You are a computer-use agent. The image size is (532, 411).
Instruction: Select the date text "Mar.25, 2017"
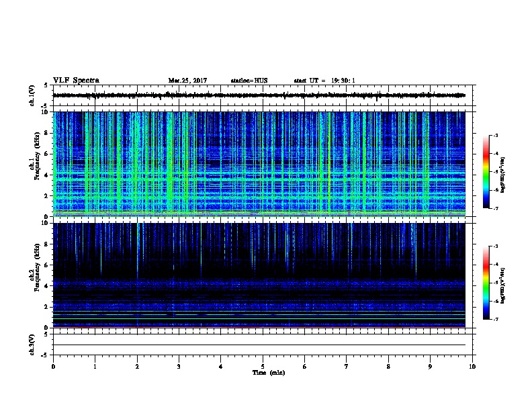[x=187, y=81]
